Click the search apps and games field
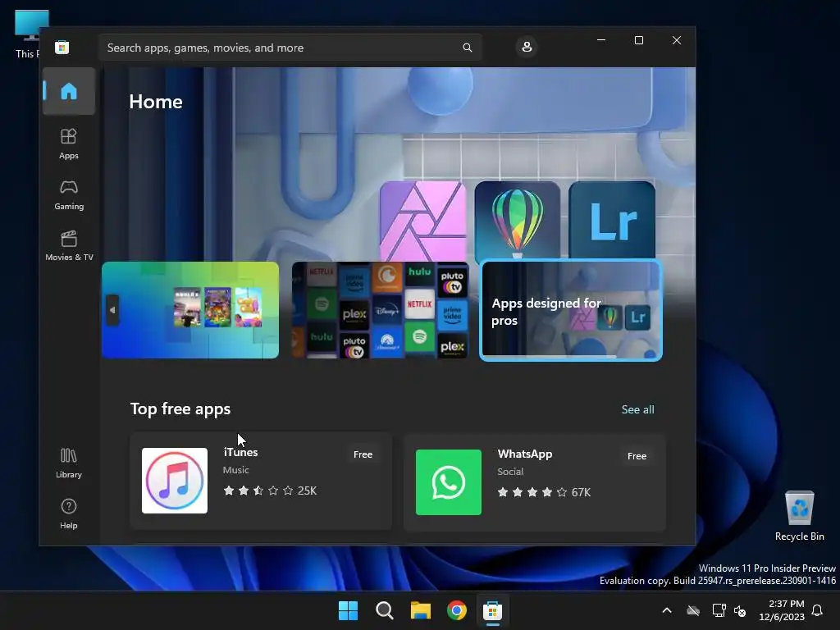The width and height of the screenshot is (840, 630). tap(290, 48)
